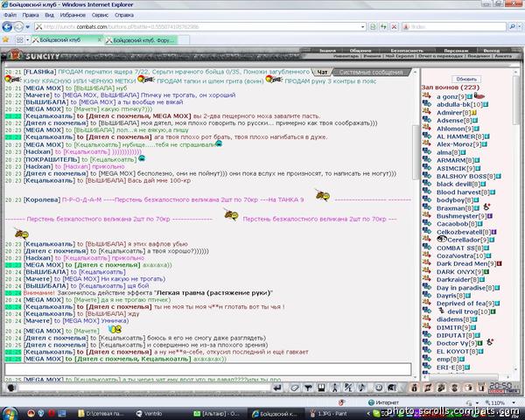Click the Internet Explorer back button

point(7,27)
